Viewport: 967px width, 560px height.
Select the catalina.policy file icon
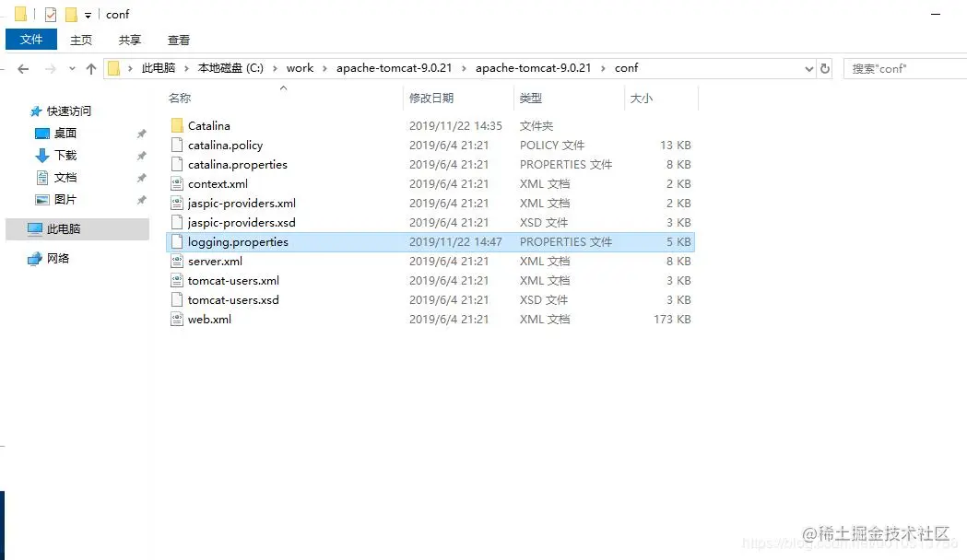point(177,145)
